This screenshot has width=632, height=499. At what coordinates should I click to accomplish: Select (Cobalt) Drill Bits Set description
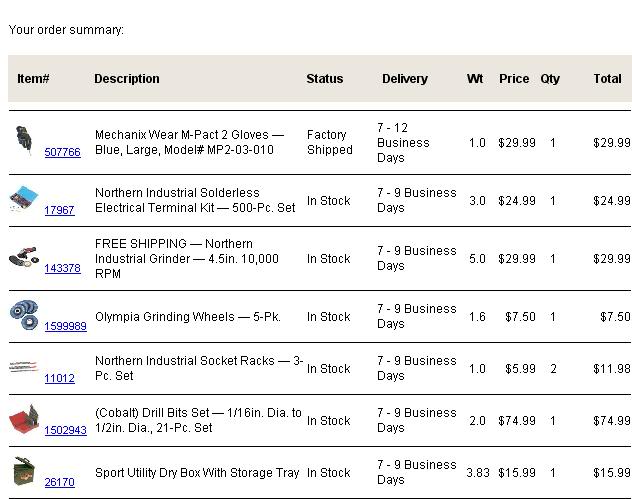(198, 420)
